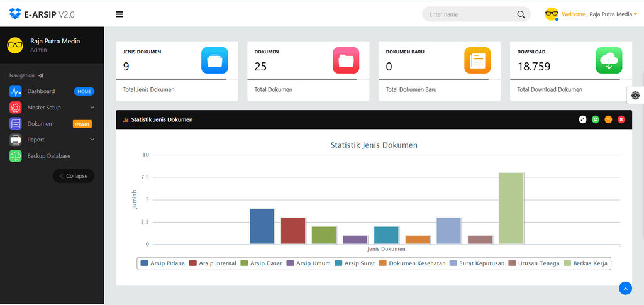
Task: Click the E-ARSIP dropbox logo icon
Action: tap(15, 14)
